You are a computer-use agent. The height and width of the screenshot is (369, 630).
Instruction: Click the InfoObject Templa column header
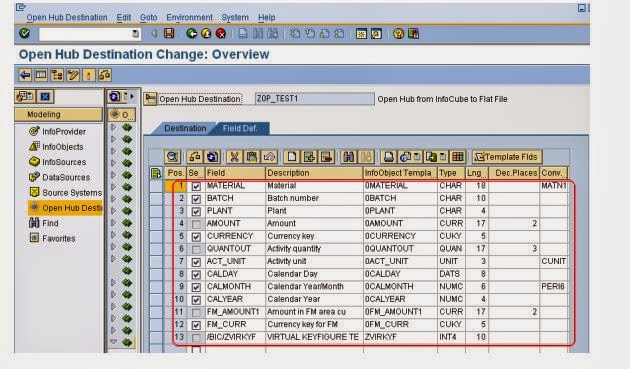point(400,173)
